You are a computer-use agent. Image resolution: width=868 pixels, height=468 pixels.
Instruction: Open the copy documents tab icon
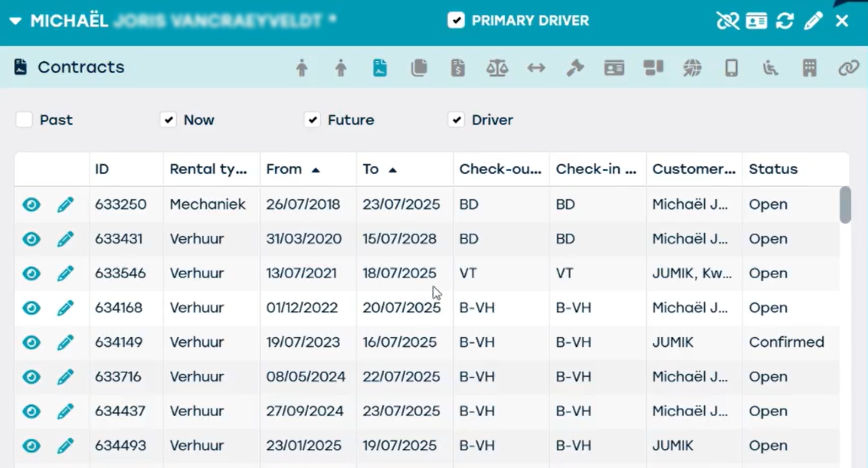tap(419, 68)
